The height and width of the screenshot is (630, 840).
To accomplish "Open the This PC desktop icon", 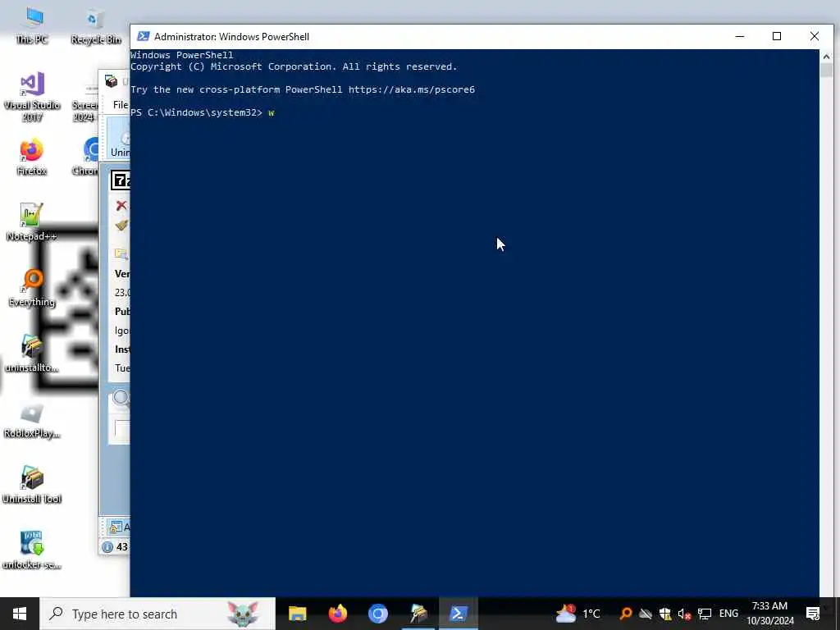I will 32,25.
